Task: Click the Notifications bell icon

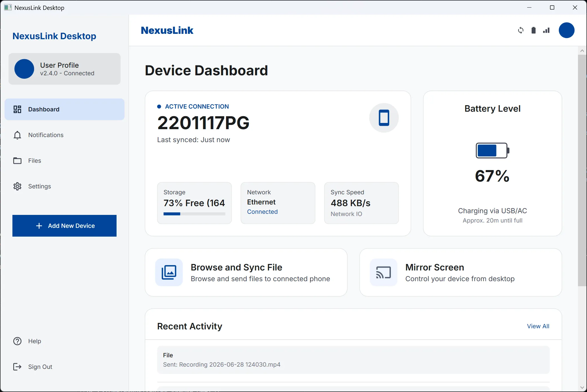Action: 17,135
